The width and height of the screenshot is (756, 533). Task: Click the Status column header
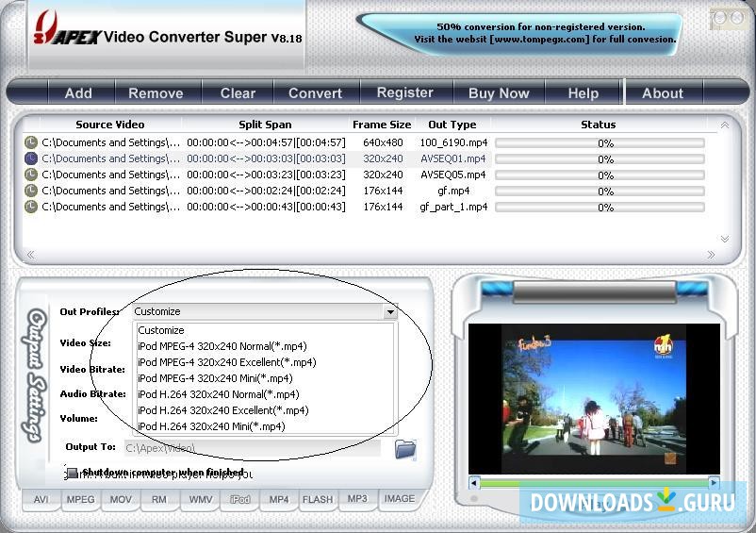[599, 125]
